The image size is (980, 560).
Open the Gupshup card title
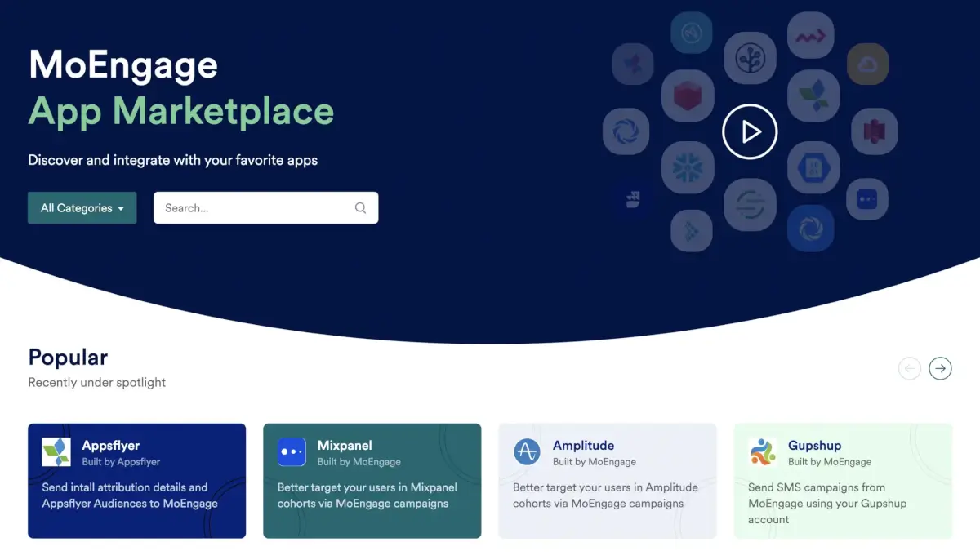point(814,446)
